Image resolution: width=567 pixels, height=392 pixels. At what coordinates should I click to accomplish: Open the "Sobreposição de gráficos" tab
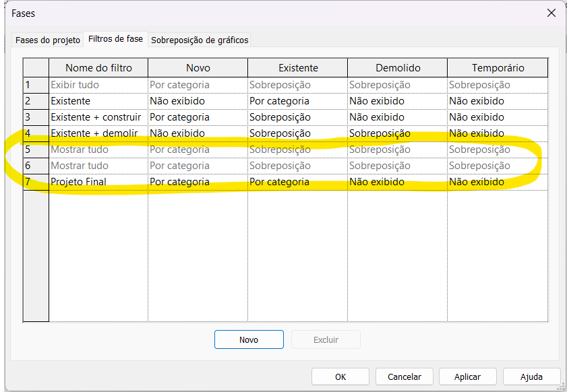click(200, 40)
